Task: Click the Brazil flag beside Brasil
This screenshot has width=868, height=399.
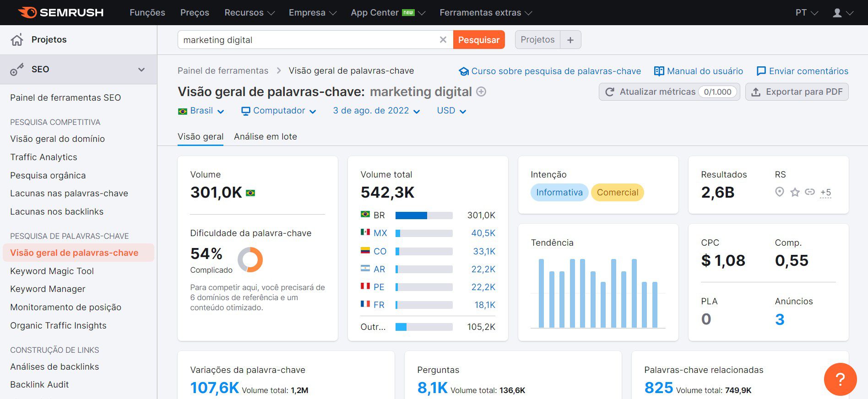Action: [183, 111]
